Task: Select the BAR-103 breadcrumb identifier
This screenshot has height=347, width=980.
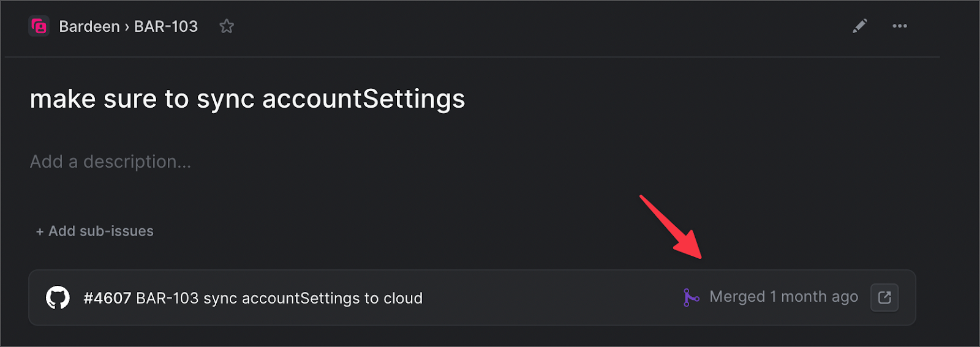Action: 166,26
